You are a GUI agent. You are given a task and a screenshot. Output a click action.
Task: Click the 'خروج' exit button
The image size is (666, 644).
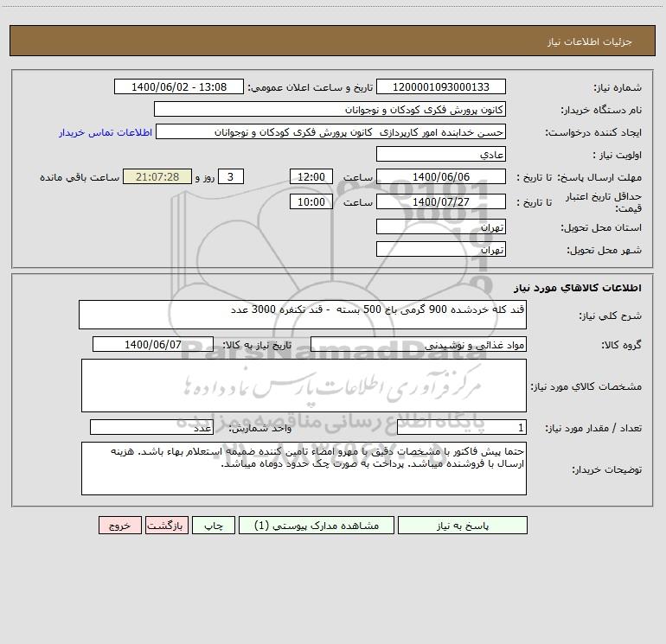point(119,526)
